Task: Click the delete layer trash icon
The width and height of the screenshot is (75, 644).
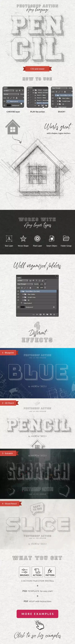Action: (x=54, y=315)
